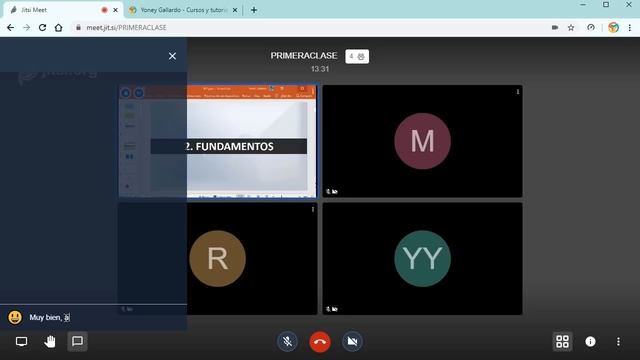Turn the camera on
Screen dimensions: 640x360
[352, 342]
